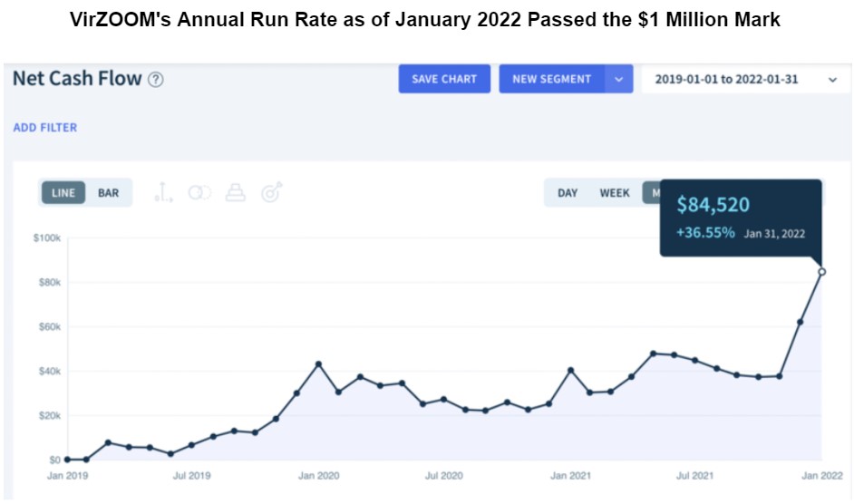Click the Jul 2020 x-axis label
854x504 pixels.
pyautogui.click(x=444, y=476)
